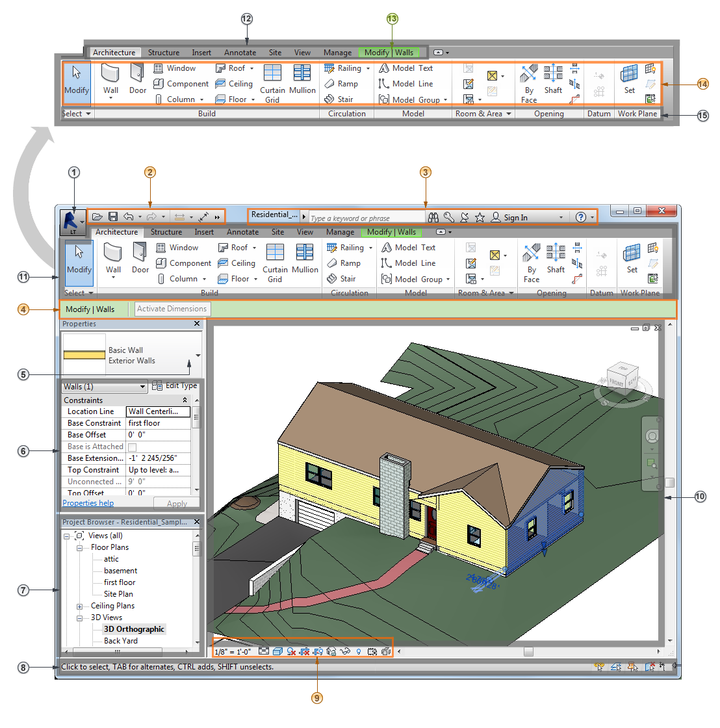Switch to Annotate tab in main window ribbon
The width and height of the screenshot is (720, 728).
coord(243,232)
